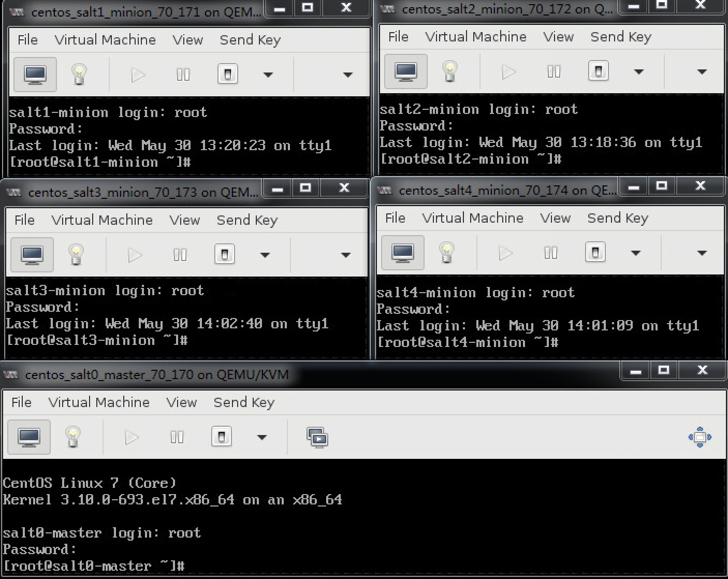This screenshot has width=728, height=579.
Task: Shut down the salt3 minion VM
Action: coord(225,254)
